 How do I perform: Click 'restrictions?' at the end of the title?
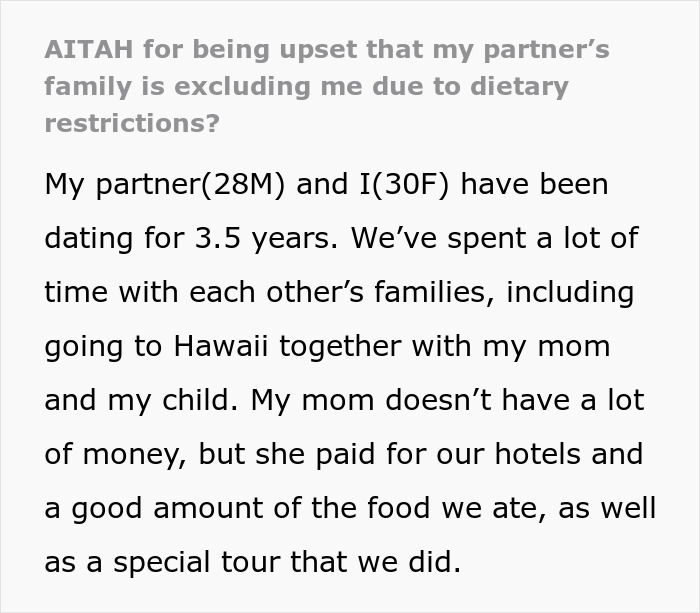point(131,123)
